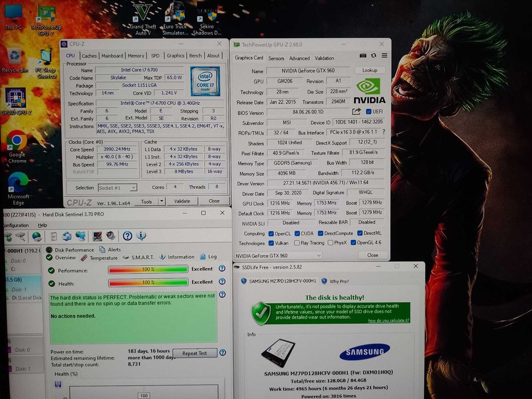Image resolution: width=532 pixels, height=399 pixels.
Task: Click the 'how do you calculate it?' link in SSDLife
Action: (388, 320)
